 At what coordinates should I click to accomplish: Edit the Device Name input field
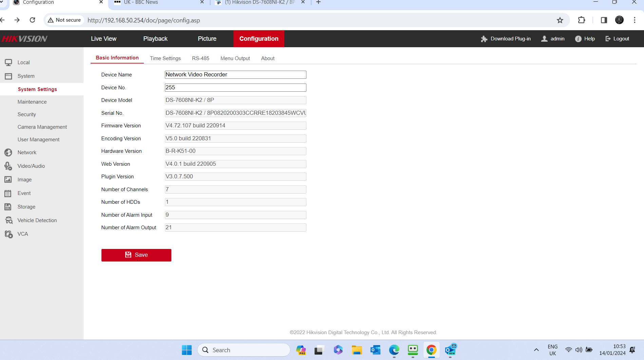point(235,74)
